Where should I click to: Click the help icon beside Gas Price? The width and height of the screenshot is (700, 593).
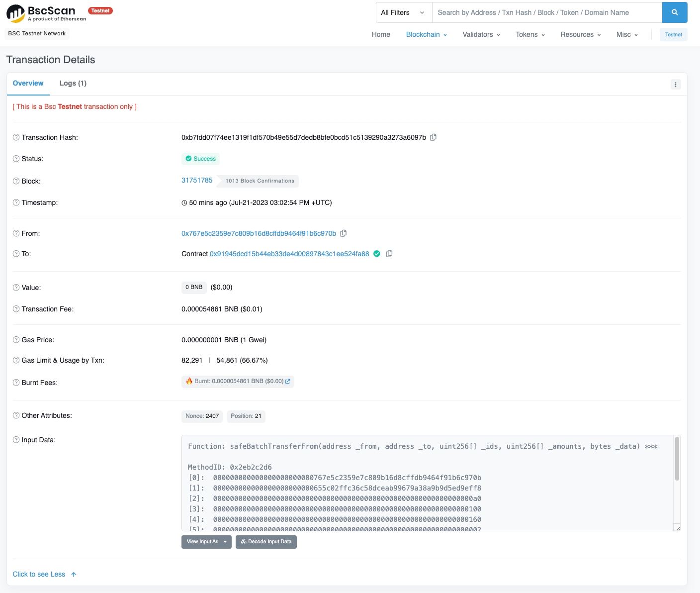tap(16, 340)
